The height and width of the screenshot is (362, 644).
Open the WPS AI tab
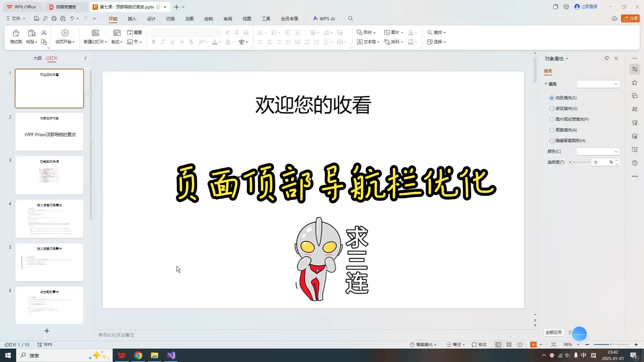click(x=324, y=19)
